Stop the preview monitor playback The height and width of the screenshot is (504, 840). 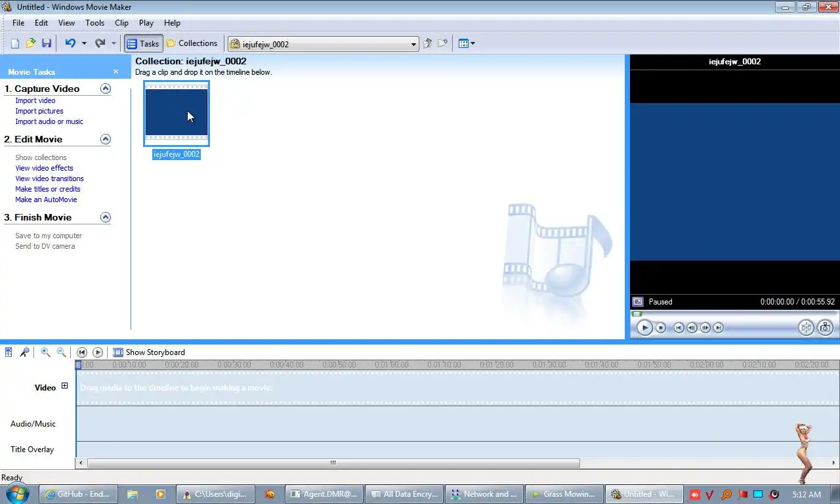(x=661, y=327)
